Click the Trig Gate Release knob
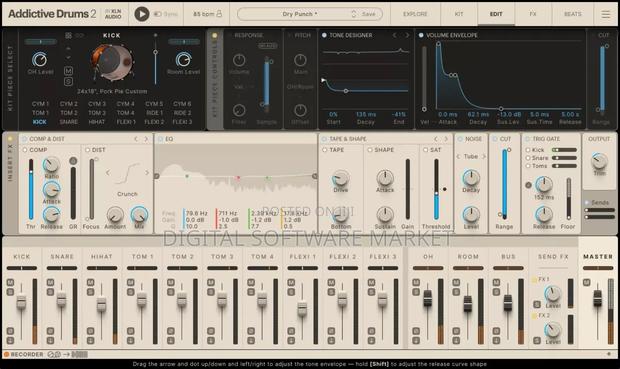The width and height of the screenshot is (620, 369). click(x=544, y=214)
